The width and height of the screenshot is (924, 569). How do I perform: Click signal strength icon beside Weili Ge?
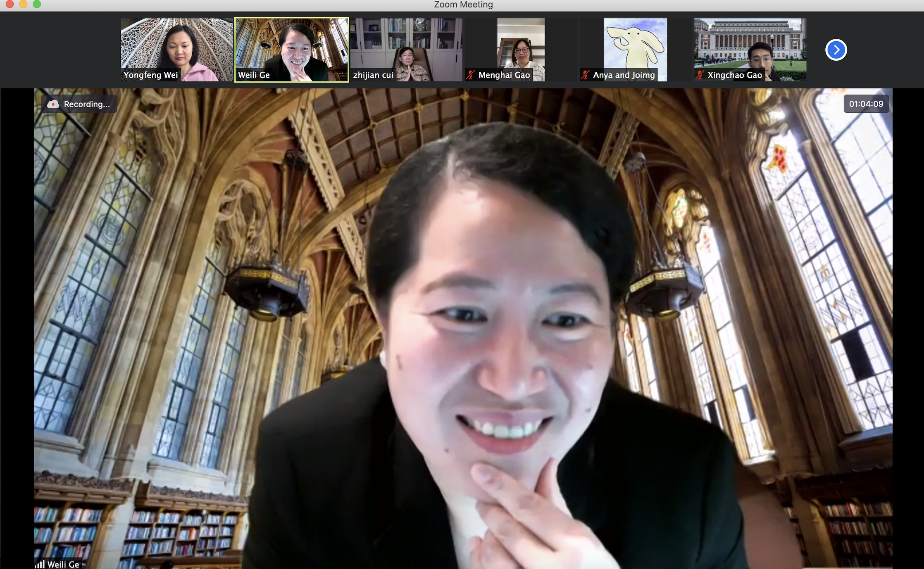[40, 564]
